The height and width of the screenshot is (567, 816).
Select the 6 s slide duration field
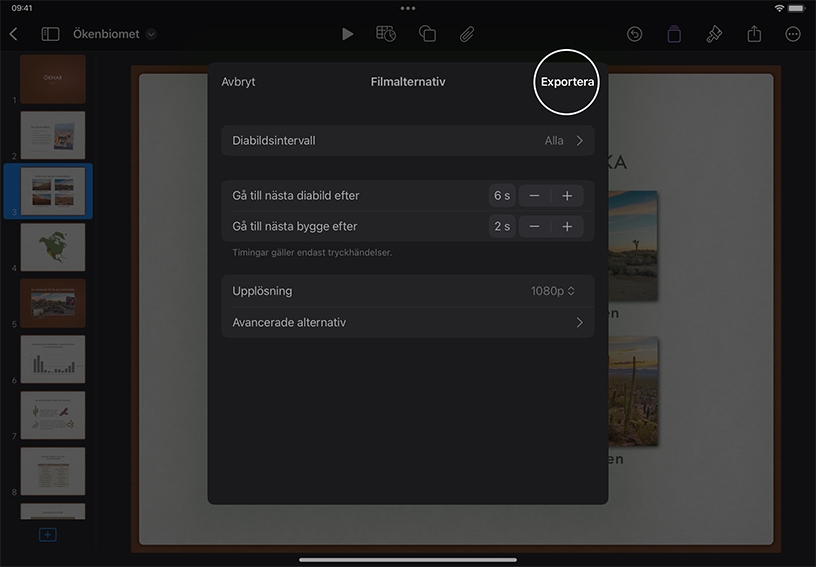click(502, 196)
